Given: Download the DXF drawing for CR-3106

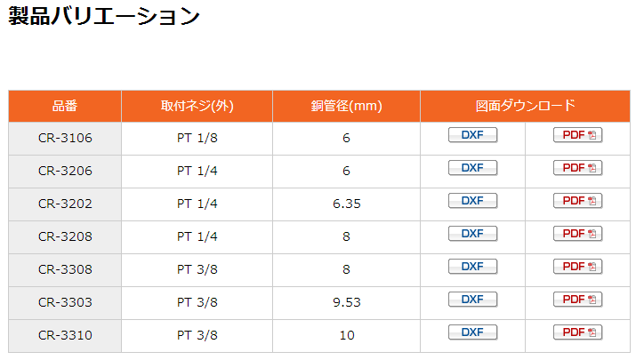Looking at the screenshot, I should (472, 135).
